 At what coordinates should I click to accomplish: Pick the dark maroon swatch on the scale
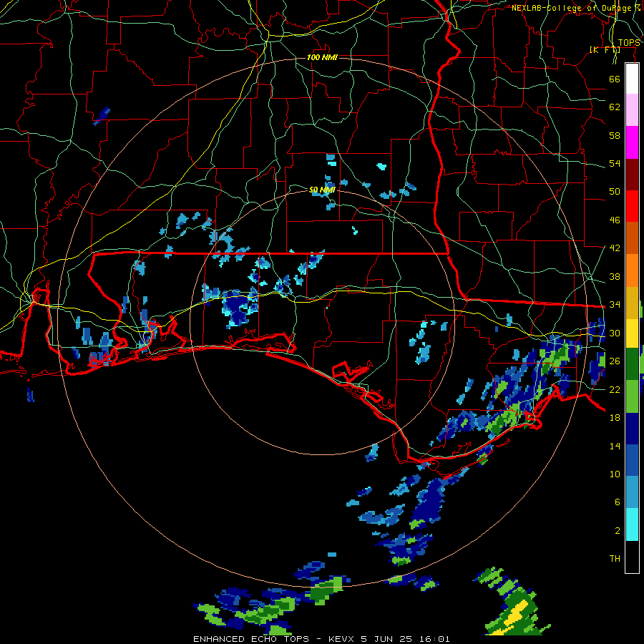pyautogui.click(x=632, y=174)
